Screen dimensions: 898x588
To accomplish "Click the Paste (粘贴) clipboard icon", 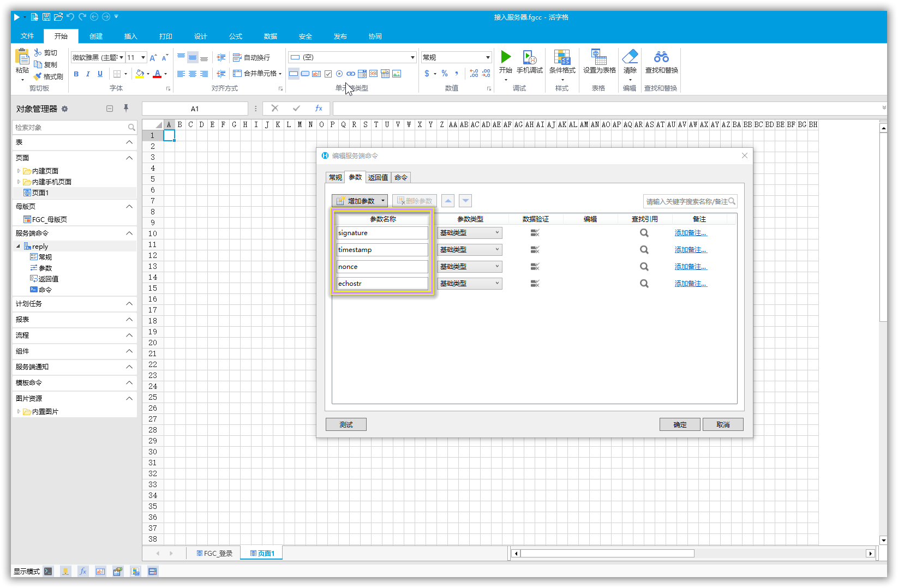I will (x=22, y=57).
